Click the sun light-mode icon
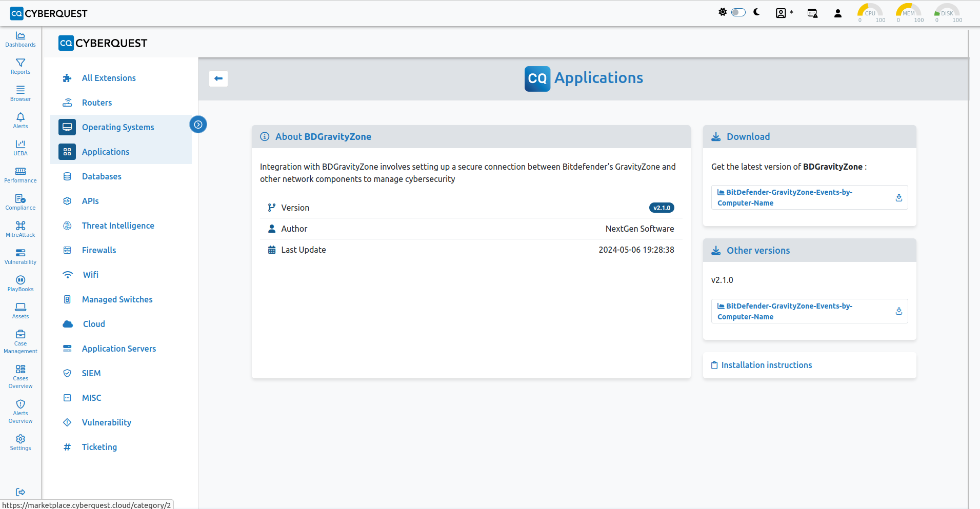The height and width of the screenshot is (509, 980). click(x=723, y=12)
